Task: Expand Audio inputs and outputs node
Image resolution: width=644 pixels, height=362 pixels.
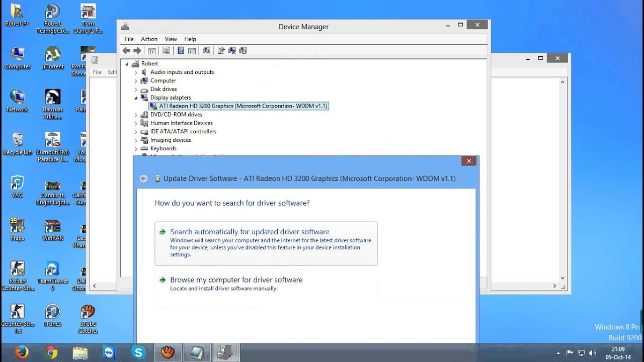Action: click(x=136, y=72)
